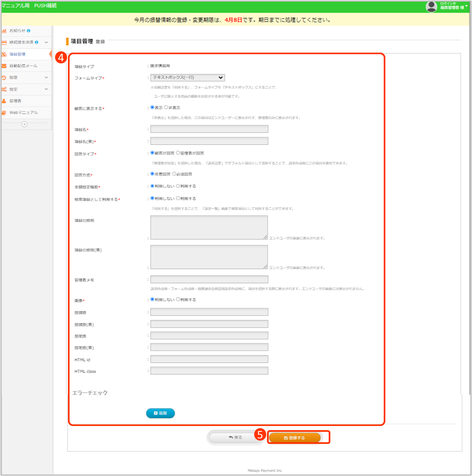Open the logged-in user account menu

point(447,6)
